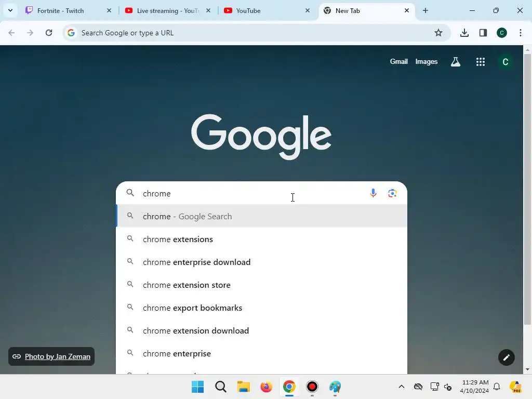Select the New Tab tab
Screen dimensions: 532x399
click(x=367, y=11)
